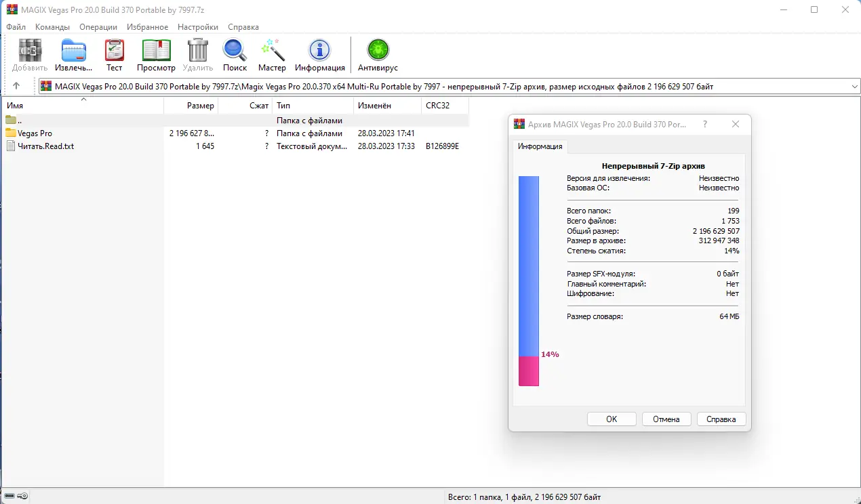The height and width of the screenshot is (504, 861).
Task: Open the Настройки menu
Action: pos(197,27)
